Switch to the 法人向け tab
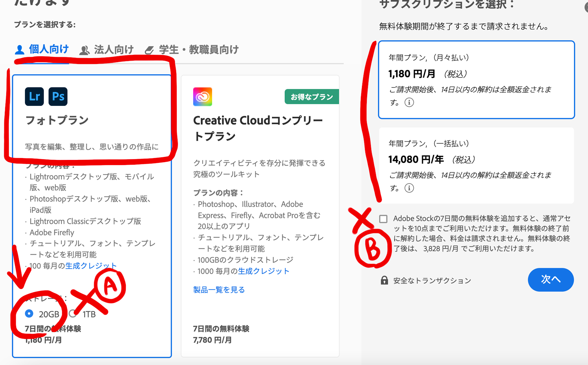Image resolution: width=588 pixels, height=365 pixels. pos(113,50)
